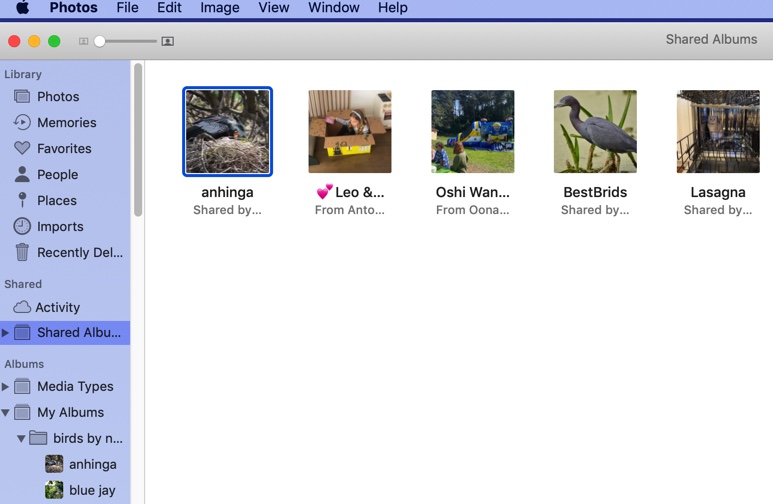The image size is (773, 504).
Task: Go to People in the sidebar
Action: pyautogui.click(x=57, y=175)
